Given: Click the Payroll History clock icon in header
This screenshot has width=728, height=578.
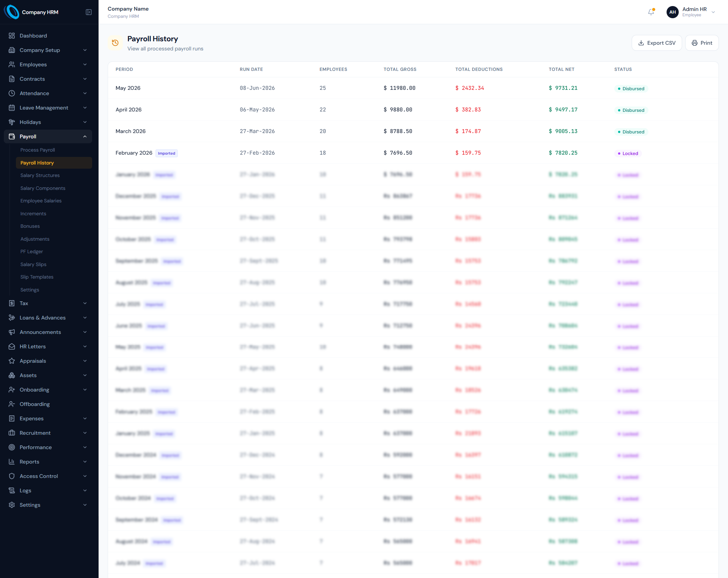Looking at the screenshot, I should (x=115, y=43).
